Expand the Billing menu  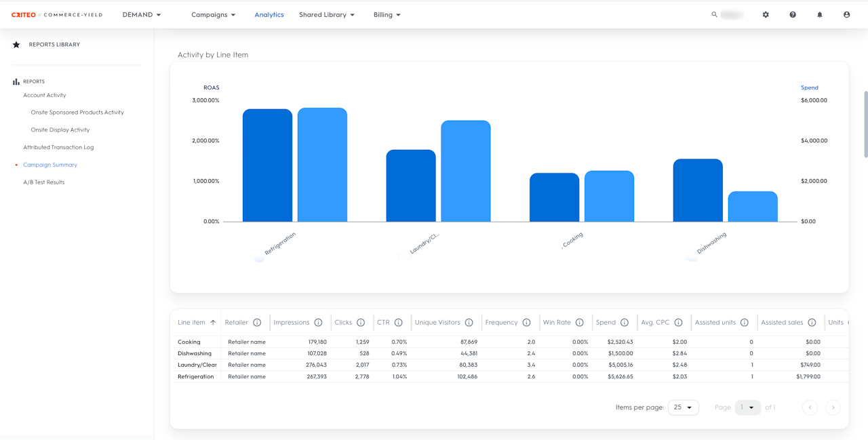[x=387, y=15]
